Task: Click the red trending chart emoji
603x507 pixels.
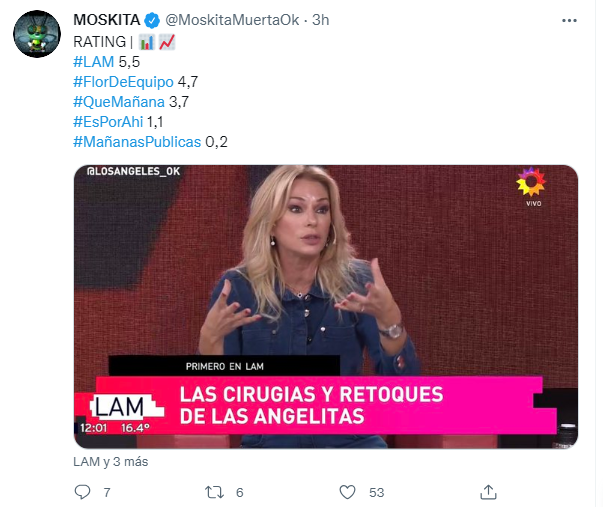Action: point(167,42)
